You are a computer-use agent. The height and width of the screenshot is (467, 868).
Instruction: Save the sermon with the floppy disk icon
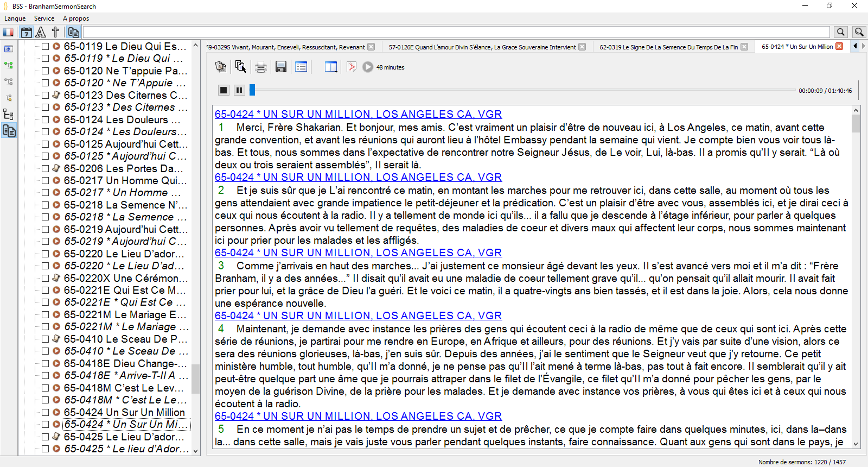click(281, 67)
